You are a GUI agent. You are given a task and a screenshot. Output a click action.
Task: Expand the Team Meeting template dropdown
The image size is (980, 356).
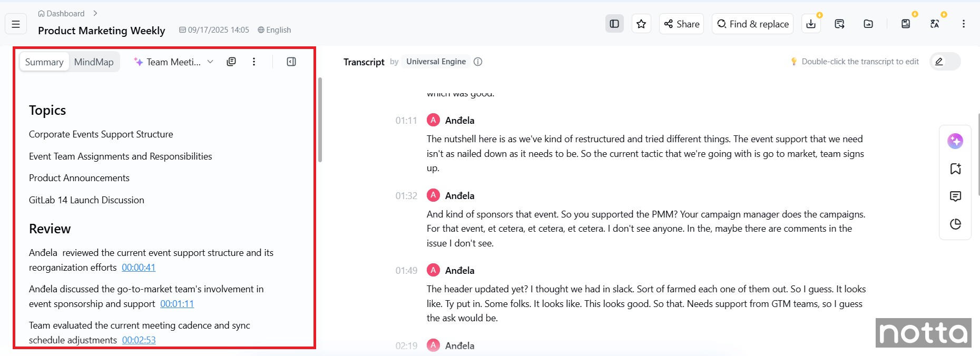(210, 62)
